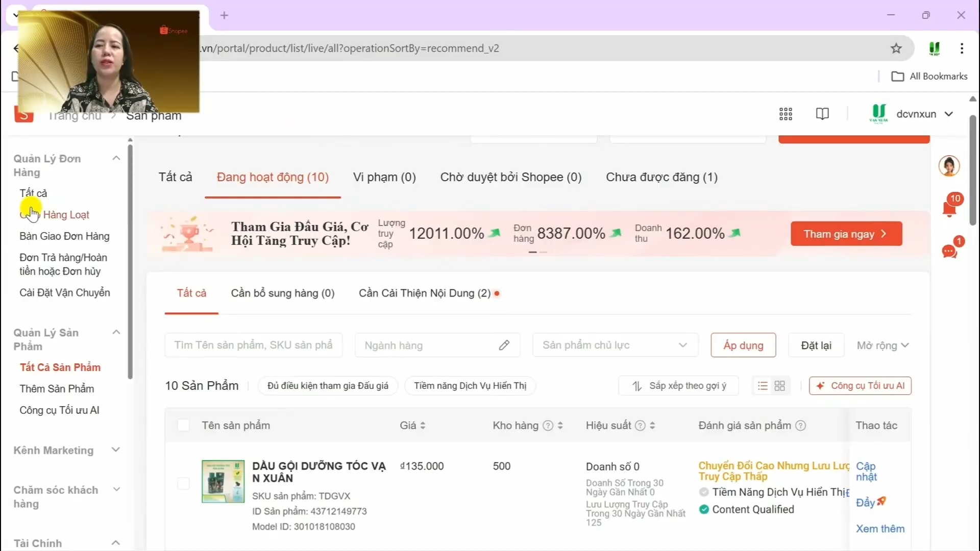Click the product name search field
This screenshot has width=980, height=551.
point(253,345)
